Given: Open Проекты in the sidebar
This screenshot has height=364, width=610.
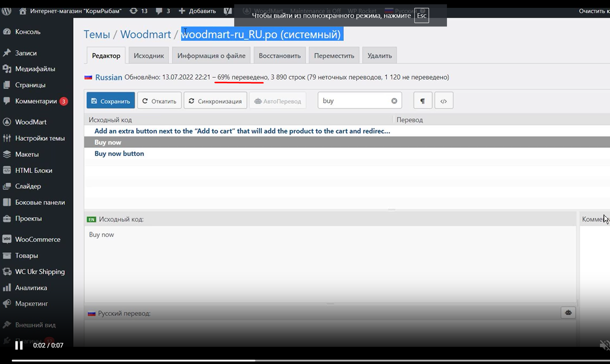Looking at the screenshot, I should coord(28,218).
